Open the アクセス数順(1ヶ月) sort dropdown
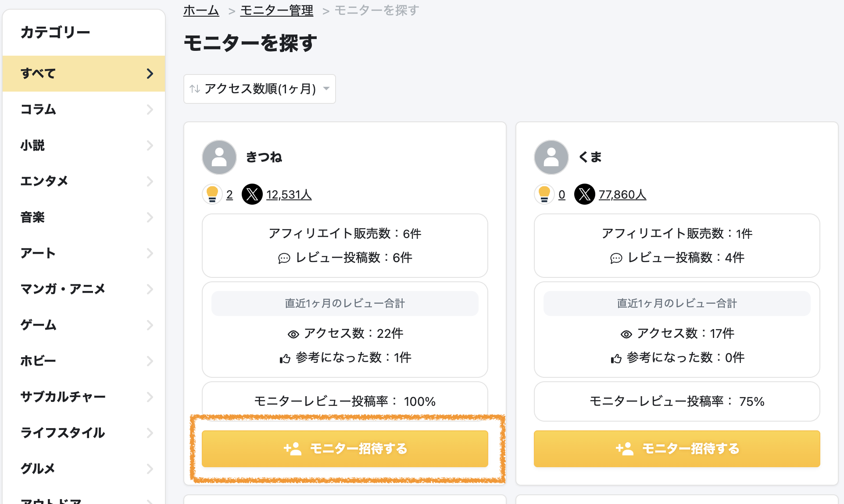 [260, 89]
